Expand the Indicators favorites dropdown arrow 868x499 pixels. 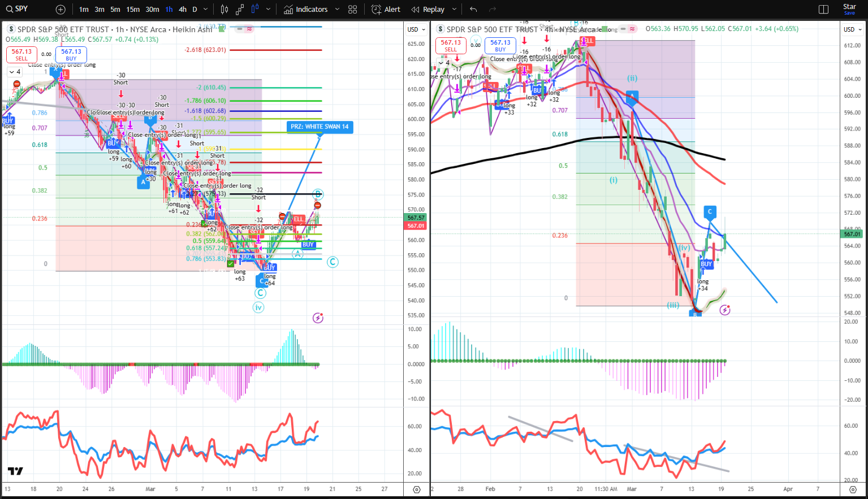(338, 10)
